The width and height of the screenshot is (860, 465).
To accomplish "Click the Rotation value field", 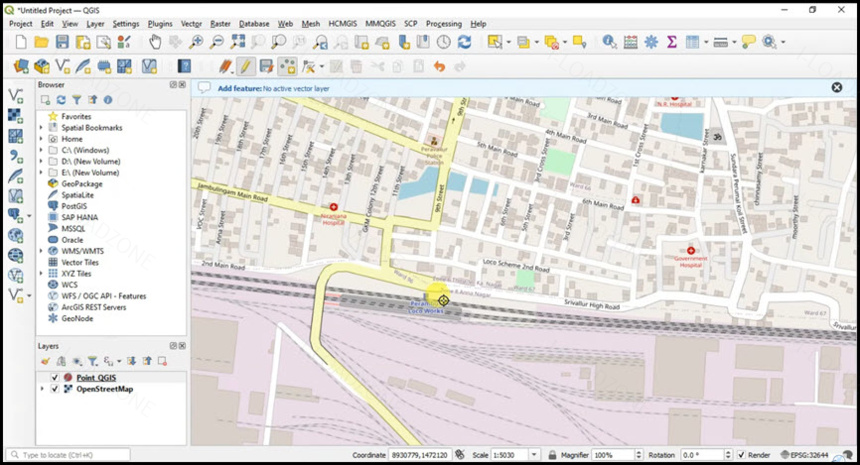I will (x=703, y=455).
